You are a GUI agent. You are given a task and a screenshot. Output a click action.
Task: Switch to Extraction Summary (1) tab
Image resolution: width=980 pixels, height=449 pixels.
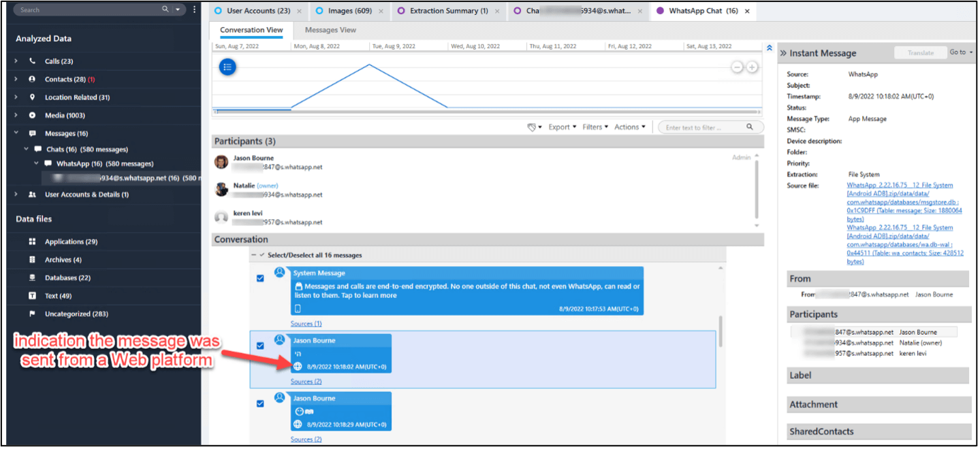click(x=448, y=11)
